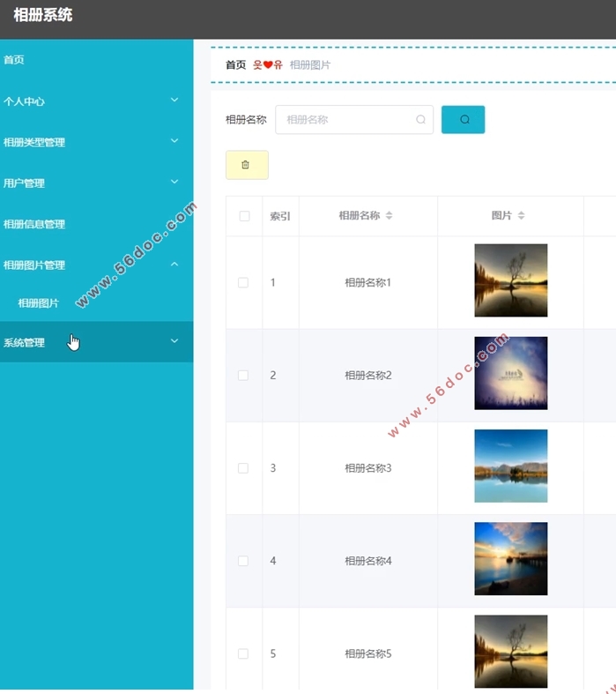The image size is (616, 694).
Task: Click cell text 相册名称4
Action: pos(367,561)
